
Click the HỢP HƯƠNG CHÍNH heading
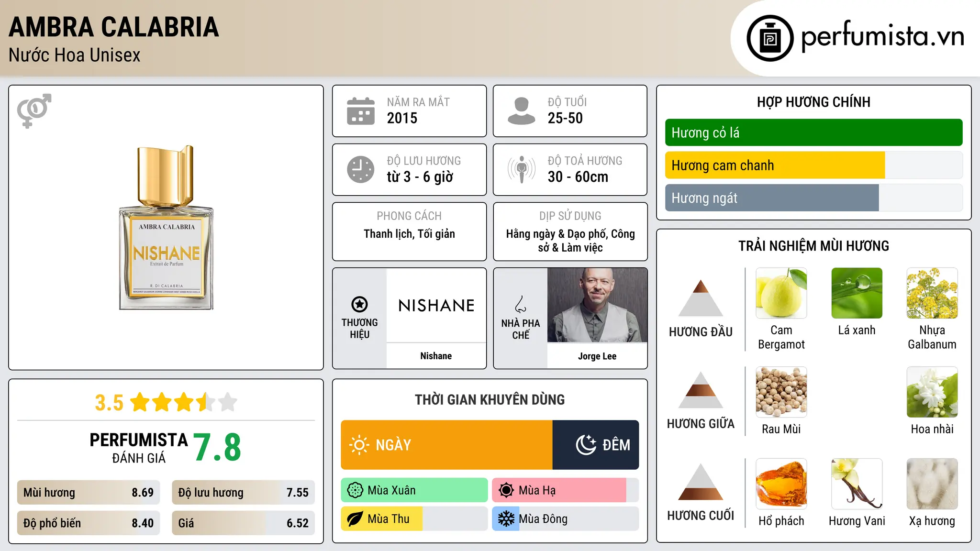coord(813,102)
